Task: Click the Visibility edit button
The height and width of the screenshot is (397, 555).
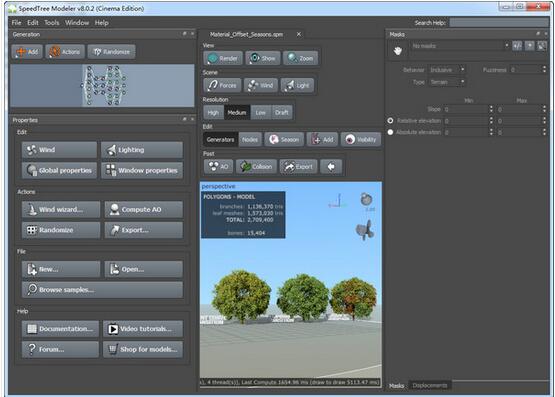Action: click(x=361, y=139)
